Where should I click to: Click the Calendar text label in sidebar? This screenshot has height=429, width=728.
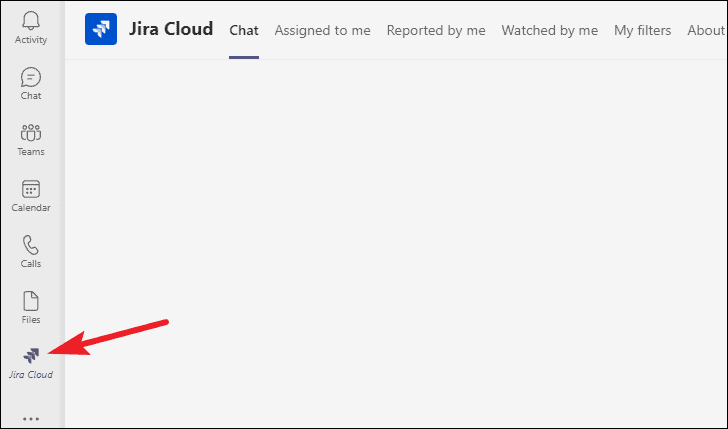click(31, 208)
